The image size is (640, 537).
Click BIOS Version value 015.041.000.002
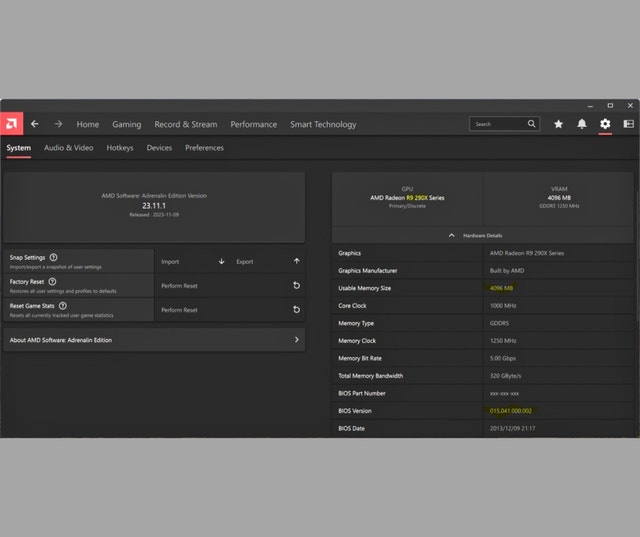[x=511, y=411]
